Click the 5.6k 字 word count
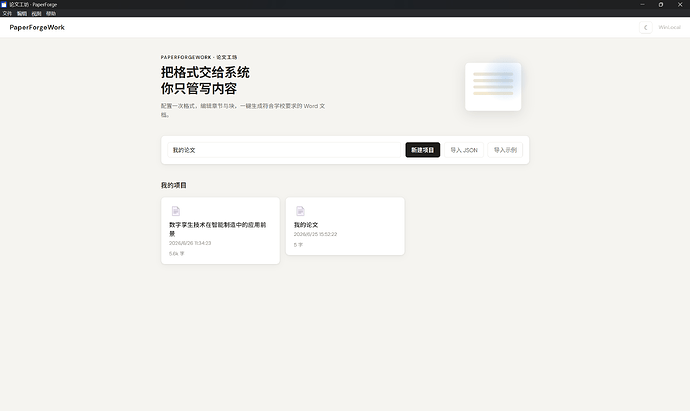Screen dimensions: 690x411 [176, 253]
